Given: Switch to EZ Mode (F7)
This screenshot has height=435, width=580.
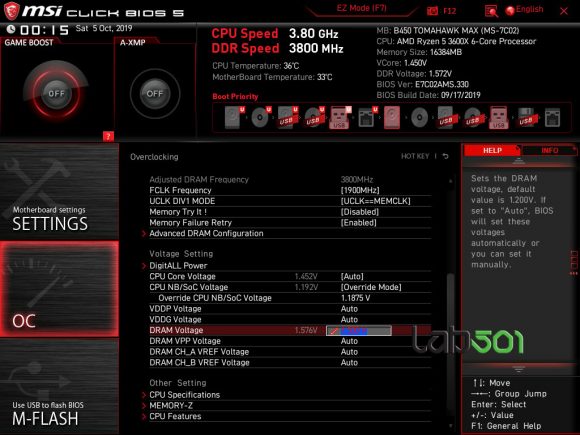Looking at the screenshot, I should [x=361, y=9].
